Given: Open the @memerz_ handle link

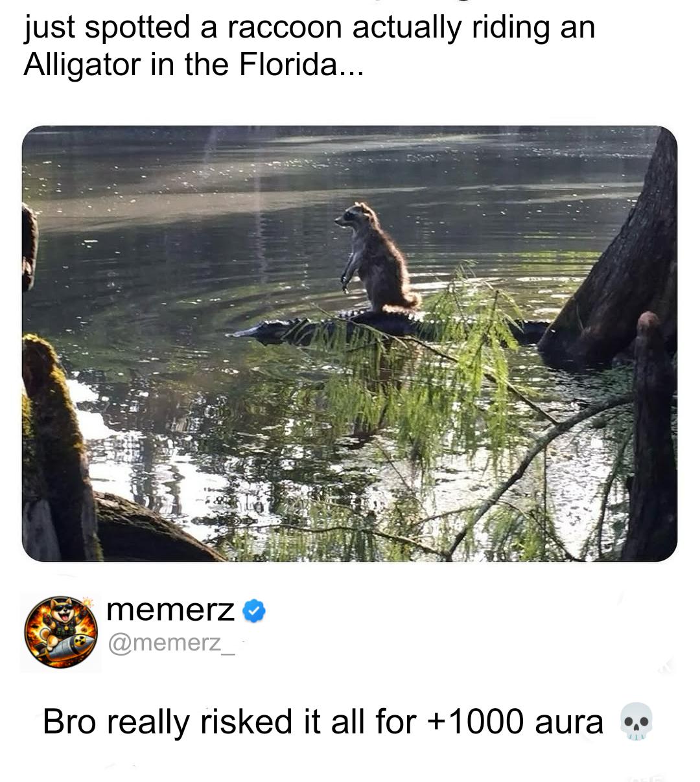Looking at the screenshot, I should [170, 643].
